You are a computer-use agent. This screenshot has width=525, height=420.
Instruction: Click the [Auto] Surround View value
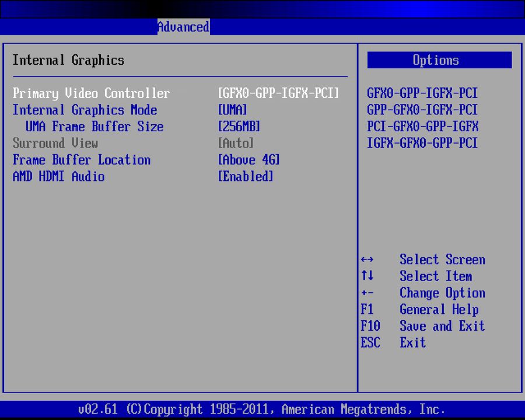click(236, 143)
